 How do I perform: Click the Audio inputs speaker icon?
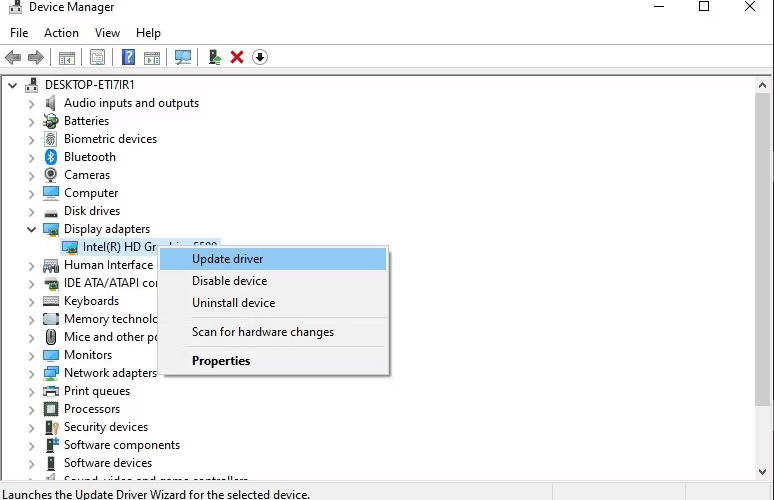pyautogui.click(x=51, y=103)
